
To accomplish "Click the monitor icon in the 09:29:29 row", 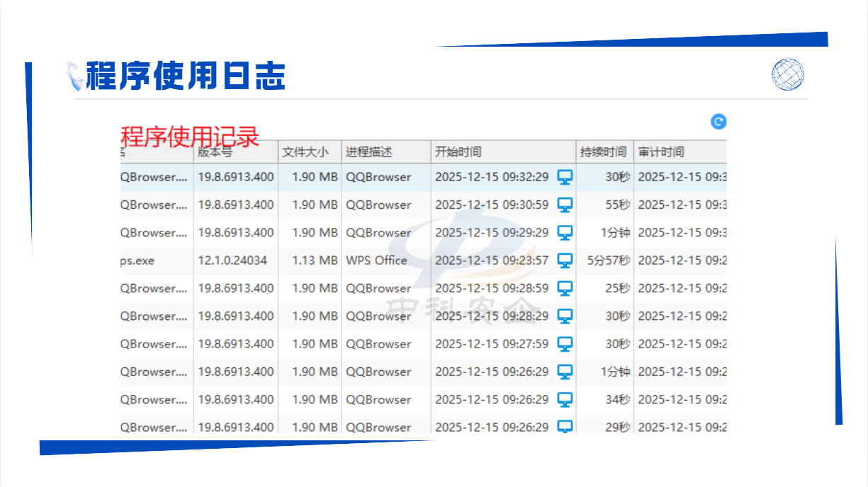I will pos(565,232).
